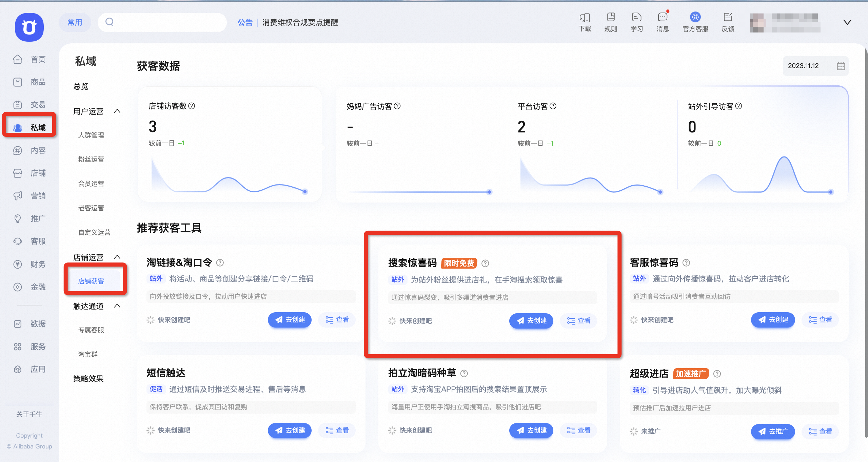
Task: Open the 2023.11.12 date picker
Action: tap(815, 66)
